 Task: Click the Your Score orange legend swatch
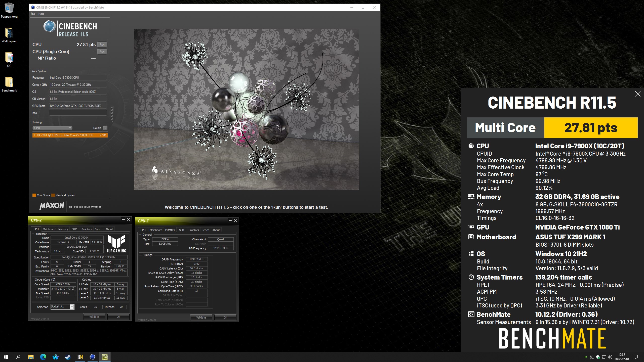click(x=34, y=195)
